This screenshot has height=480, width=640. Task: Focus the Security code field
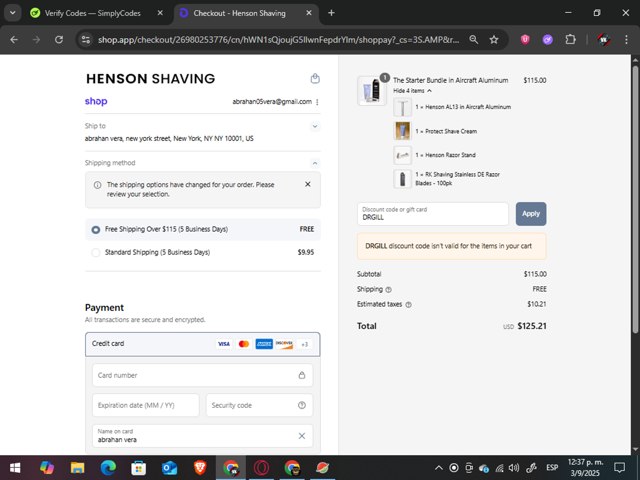pos(259,405)
